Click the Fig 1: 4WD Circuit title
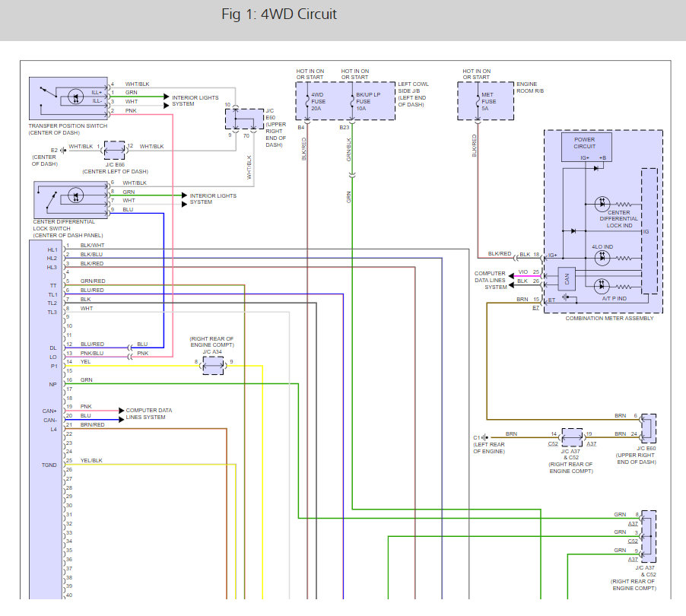The image size is (686, 616). (x=278, y=14)
